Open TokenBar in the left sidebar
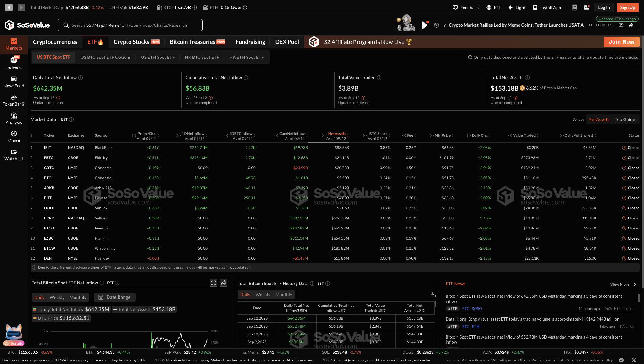This screenshot has width=644, height=364. point(14,100)
